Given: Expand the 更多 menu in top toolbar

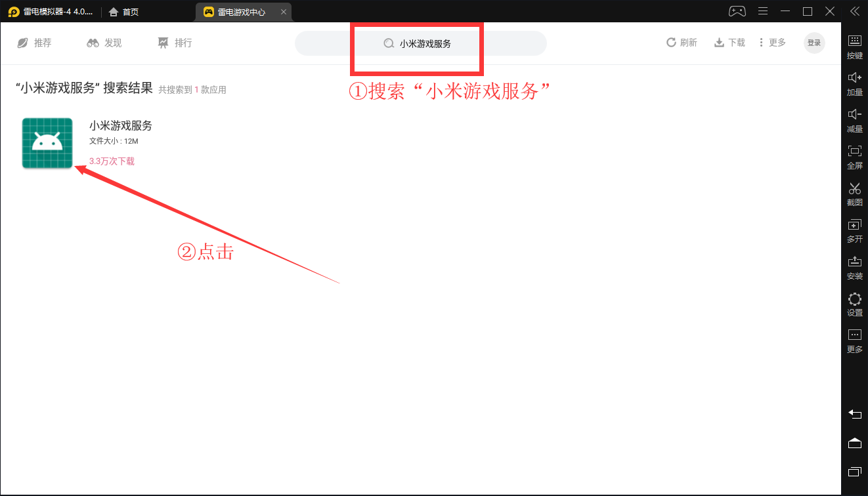Looking at the screenshot, I should 772,43.
